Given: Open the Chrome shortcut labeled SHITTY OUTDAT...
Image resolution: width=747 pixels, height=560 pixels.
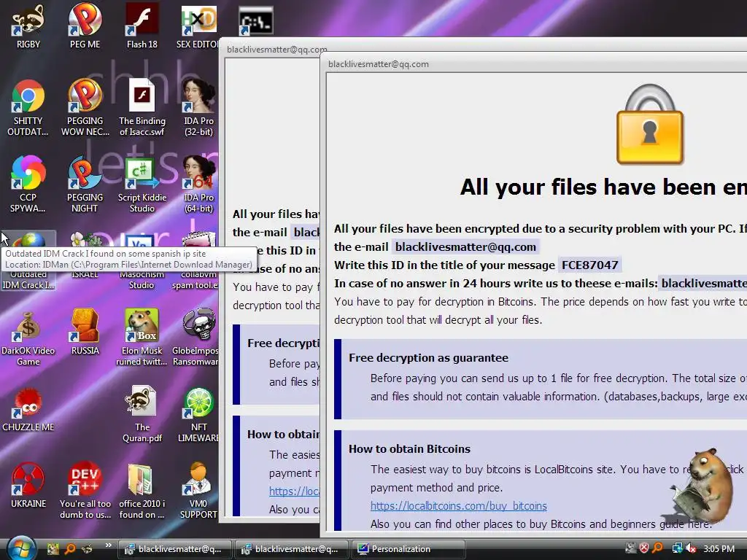Looking at the screenshot, I should pyautogui.click(x=28, y=109).
